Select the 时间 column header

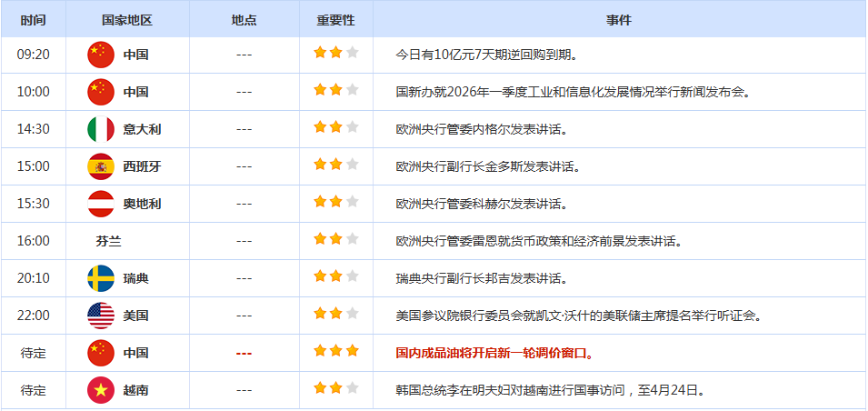[x=34, y=20]
